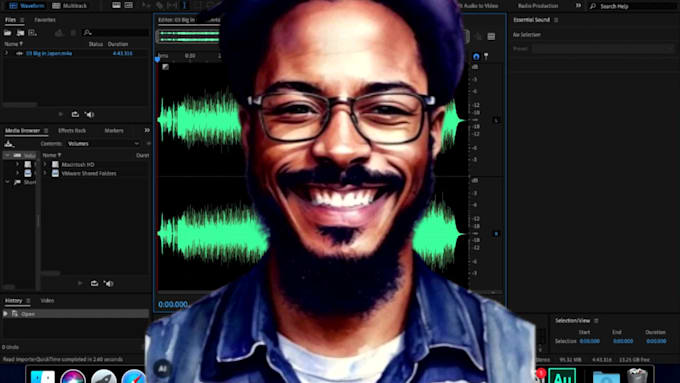Switch to the Markers tab
This screenshot has width=680, height=383.
[114, 130]
